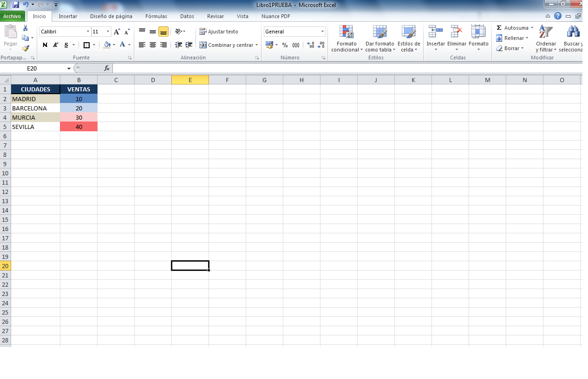Align cell text to the right
This screenshot has height=379, width=588.
pyautogui.click(x=163, y=45)
